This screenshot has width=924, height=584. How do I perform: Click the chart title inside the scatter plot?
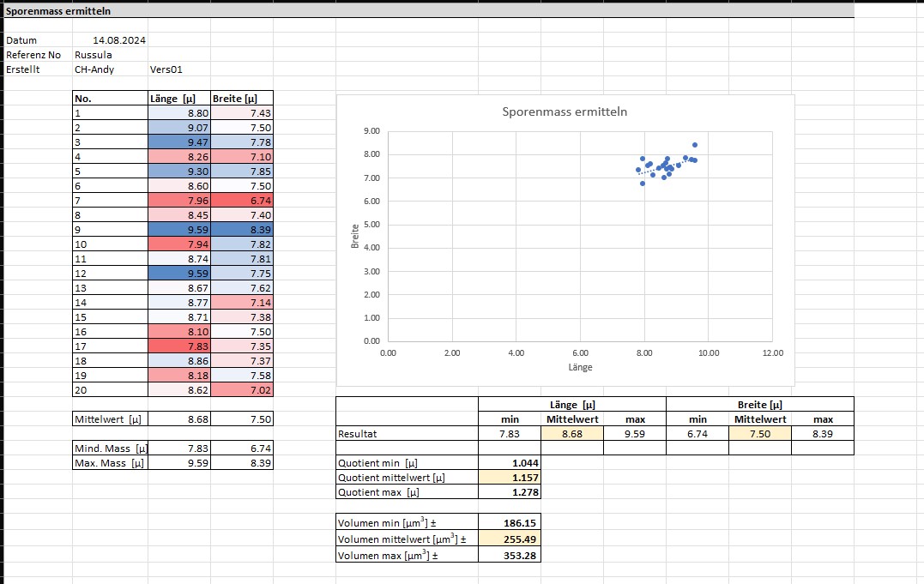pos(565,111)
